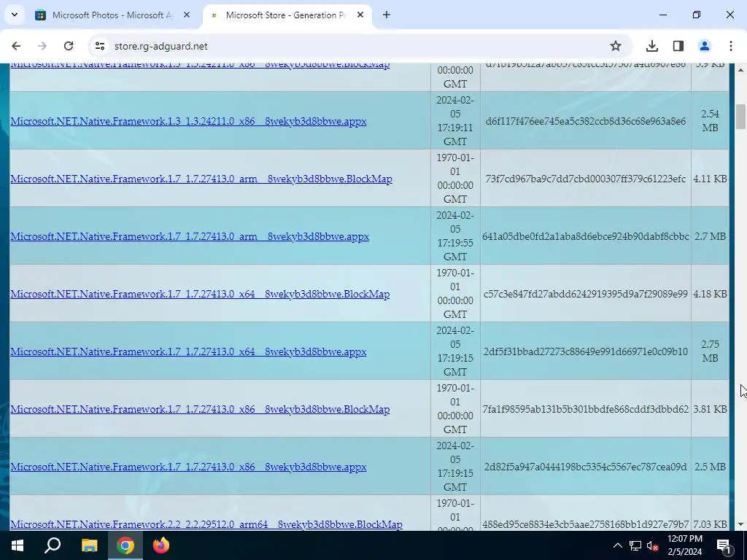The width and height of the screenshot is (747, 560).
Task: Open the Chrome downloads icon
Action: click(x=651, y=46)
